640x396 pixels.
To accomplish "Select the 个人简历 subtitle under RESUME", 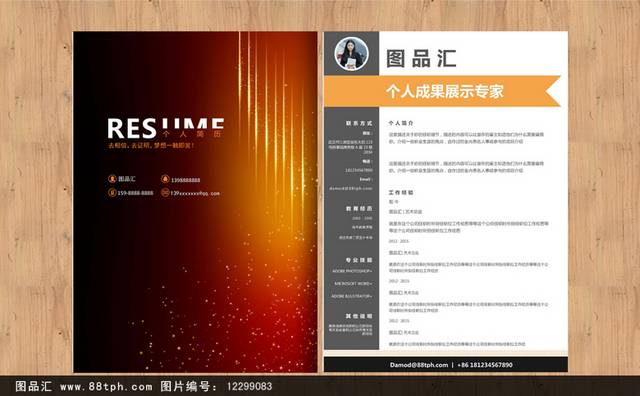I will click(x=191, y=134).
